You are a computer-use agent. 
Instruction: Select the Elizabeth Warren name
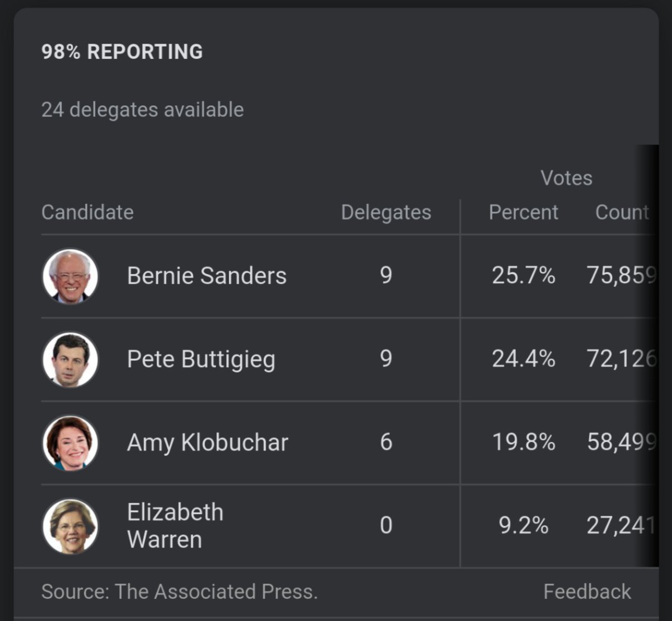(x=175, y=526)
